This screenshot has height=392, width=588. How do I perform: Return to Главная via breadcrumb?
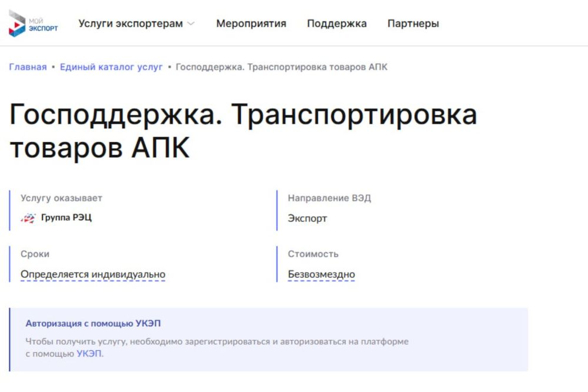(x=28, y=67)
